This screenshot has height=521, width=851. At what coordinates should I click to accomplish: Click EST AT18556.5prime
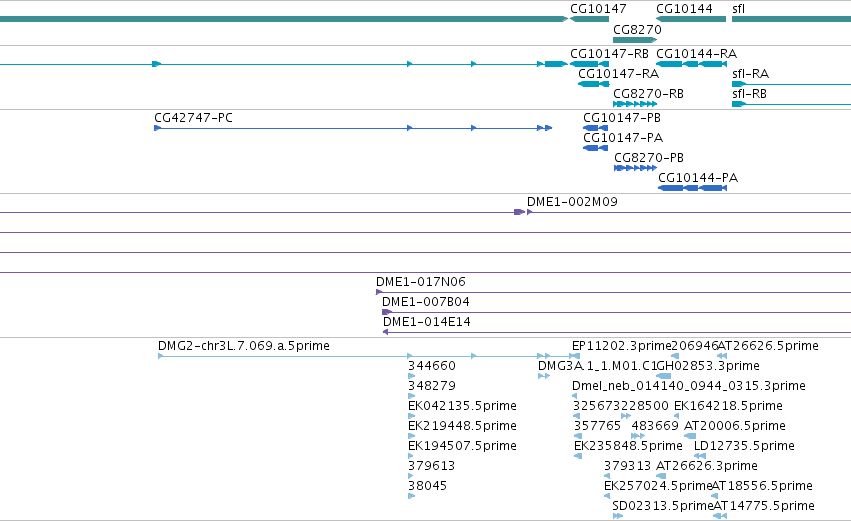coord(762,487)
